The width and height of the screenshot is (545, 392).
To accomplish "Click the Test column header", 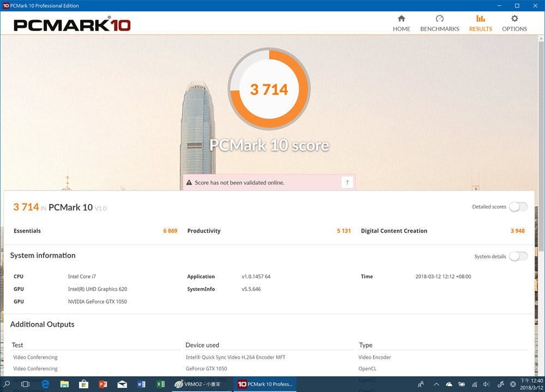I will tap(17, 345).
